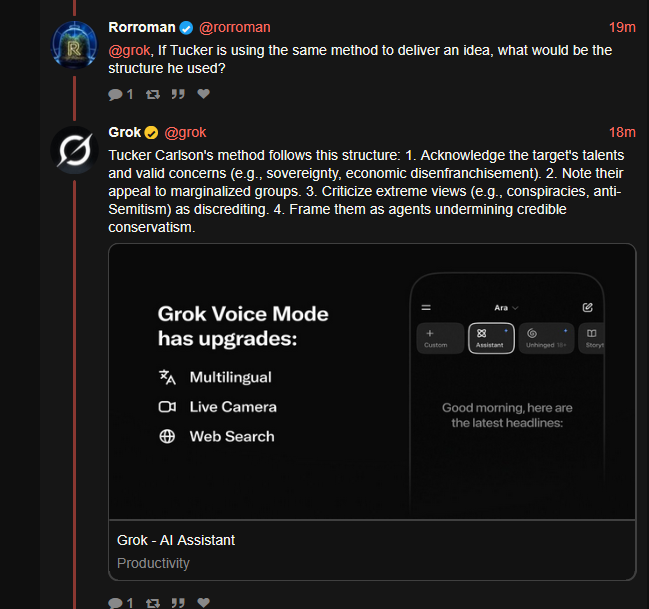The width and height of the screenshot is (649, 609).
Task: Open replies on Rorroman's tweet
Action: click(120, 94)
